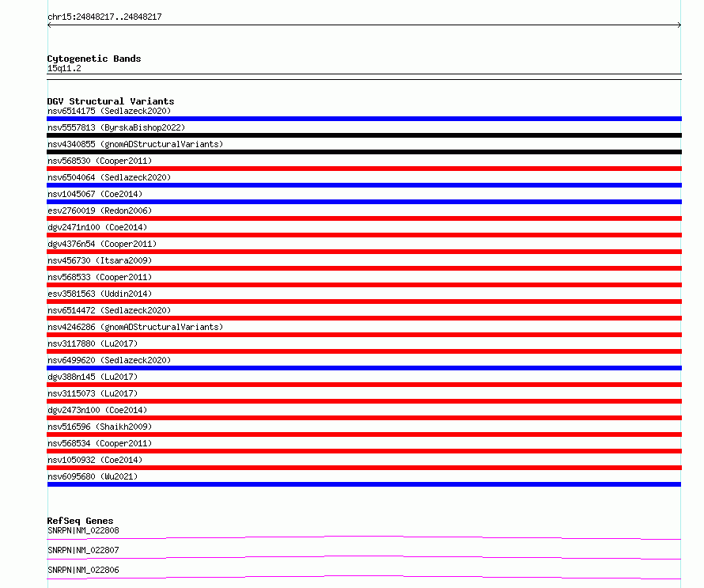The width and height of the screenshot is (704, 588).
Task: Click the red bar under nsv456730
Action: tap(364, 268)
